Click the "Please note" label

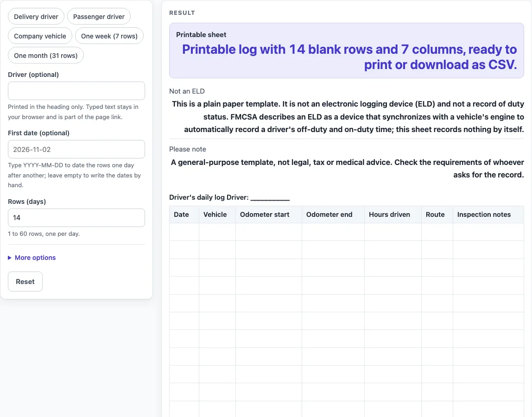(188, 149)
